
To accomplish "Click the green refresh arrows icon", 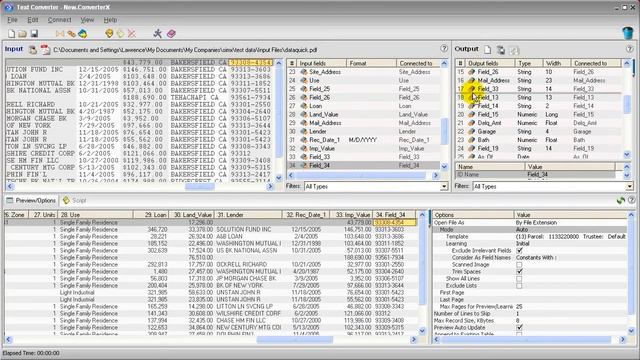I will pyautogui.click(x=621, y=200).
